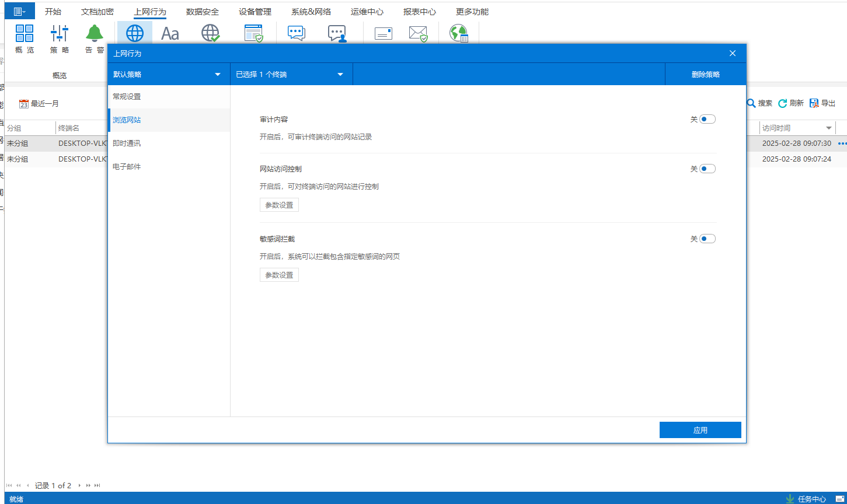
Task: Click the Aa text icon in ribbon
Action: (x=170, y=34)
